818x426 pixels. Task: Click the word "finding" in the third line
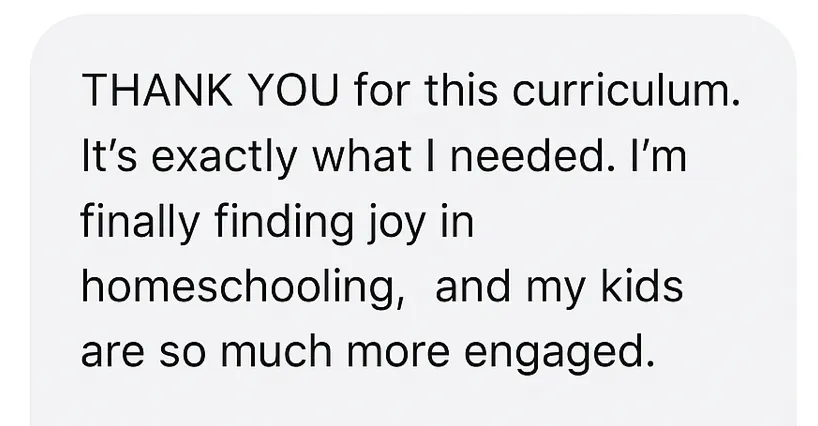(x=284, y=223)
